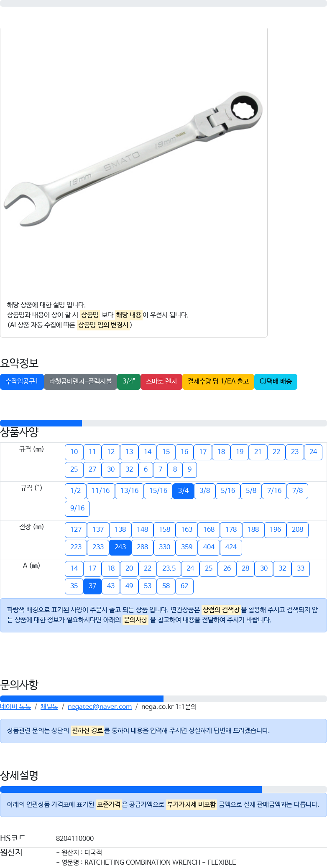The height and width of the screenshot is (868, 327).
Task: Open the 채널톡 chat link
Action: [49, 707]
